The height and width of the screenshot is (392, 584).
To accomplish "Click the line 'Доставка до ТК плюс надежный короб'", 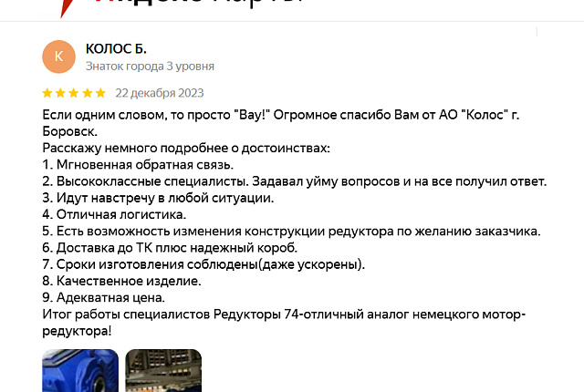I will coord(170,248).
